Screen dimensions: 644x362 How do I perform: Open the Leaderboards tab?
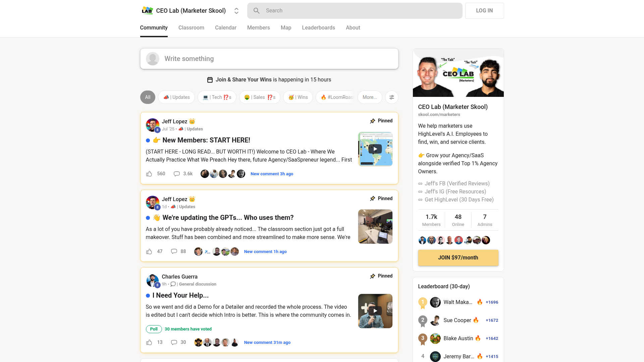point(318,28)
